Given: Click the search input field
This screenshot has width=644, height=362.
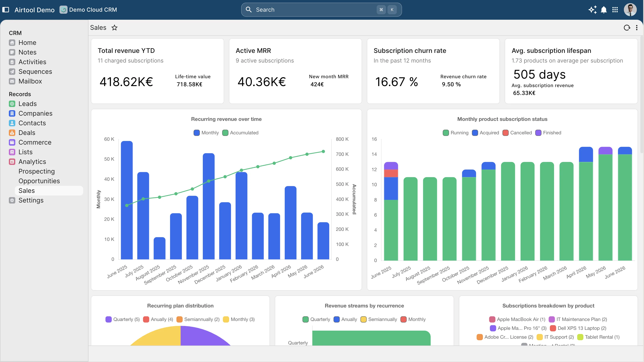Looking at the screenshot, I should click(x=321, y=10).
